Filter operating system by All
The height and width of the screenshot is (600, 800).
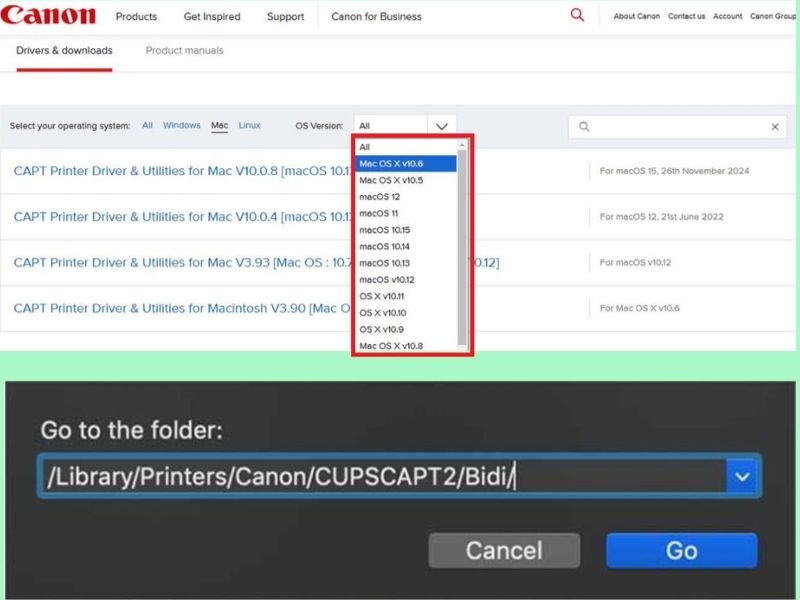click(147, 125)
